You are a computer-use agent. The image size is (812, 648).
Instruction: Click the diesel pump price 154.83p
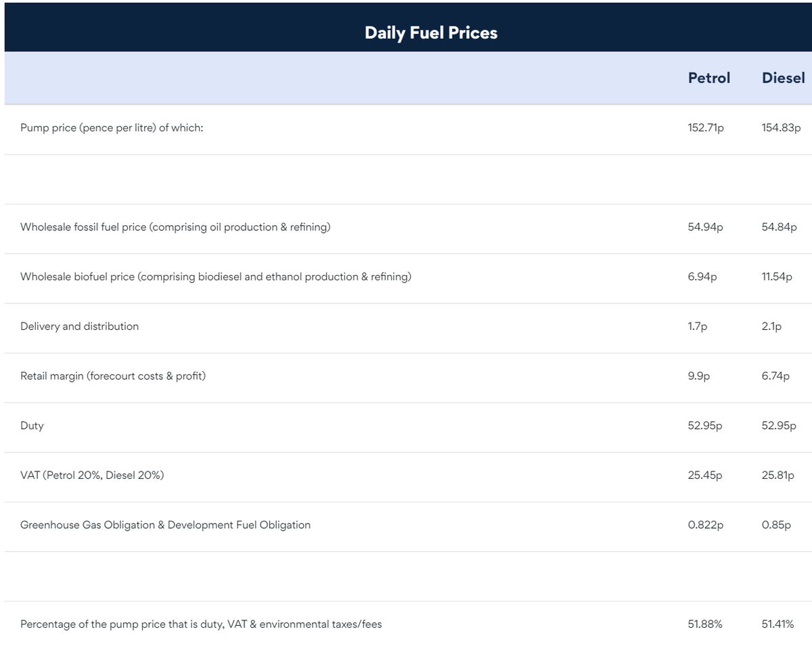click(781, 128)
